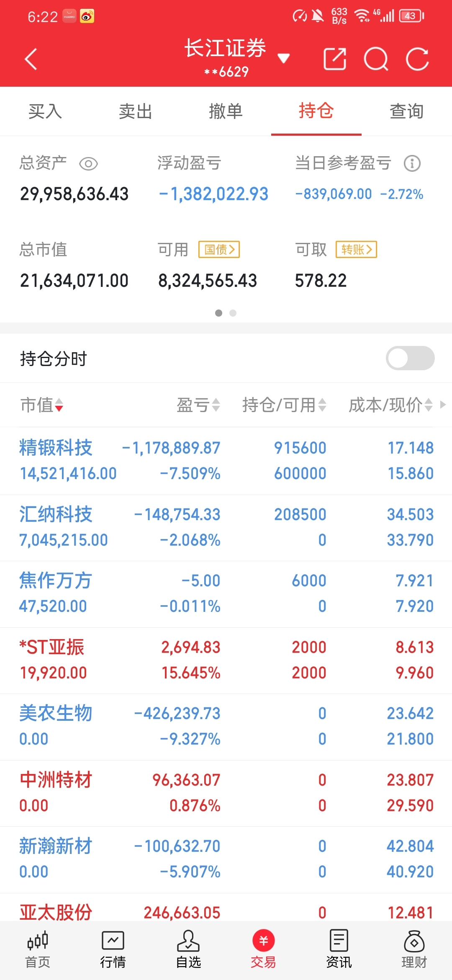This screenshot has height=980, width=452.
Task: Enable the 持仓分时 toggle switch
Action: click(x=410, y=358)
